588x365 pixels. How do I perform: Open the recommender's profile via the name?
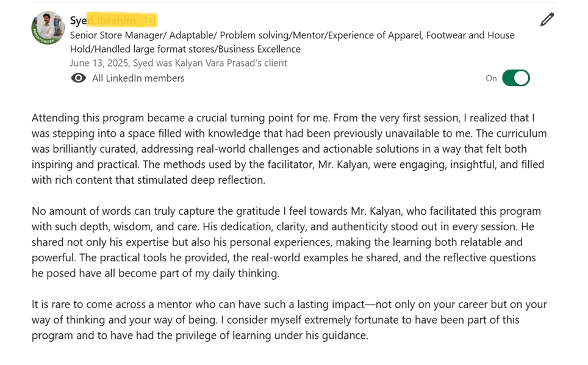pyautogui.click(x=79, y=21)
